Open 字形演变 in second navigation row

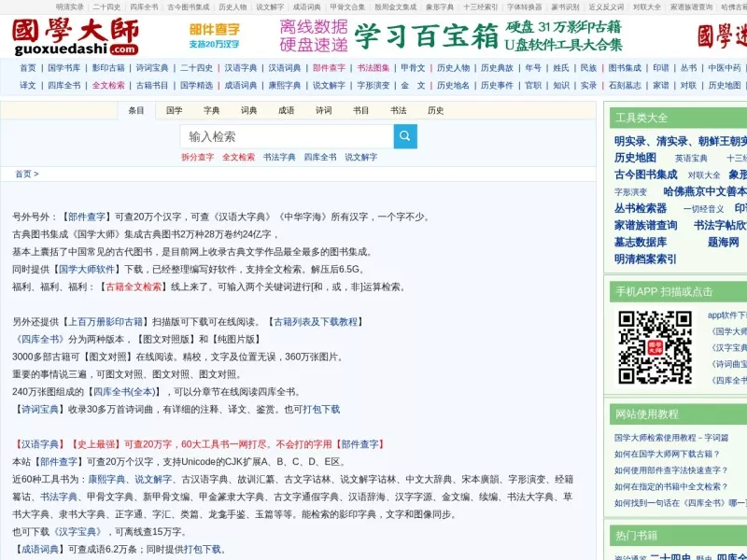click(373, 86)
